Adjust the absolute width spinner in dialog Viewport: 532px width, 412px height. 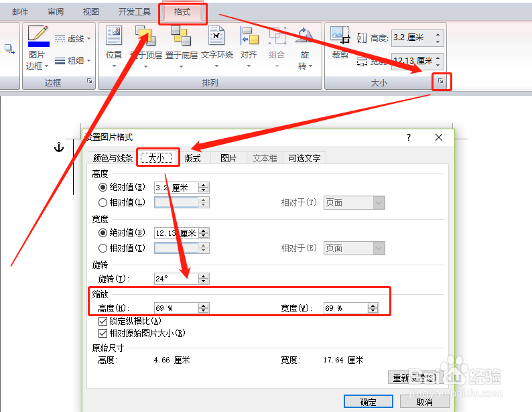pyautogui.click(x=204, y=233)
